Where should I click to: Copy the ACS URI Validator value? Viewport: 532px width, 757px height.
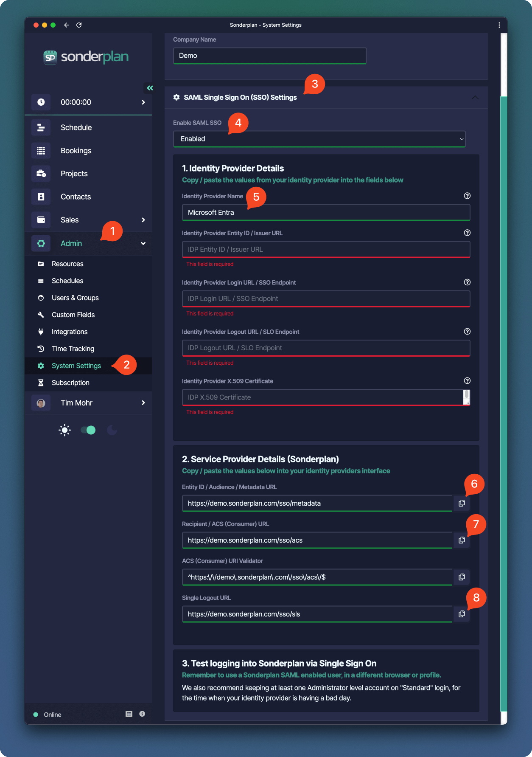(462, 577)
